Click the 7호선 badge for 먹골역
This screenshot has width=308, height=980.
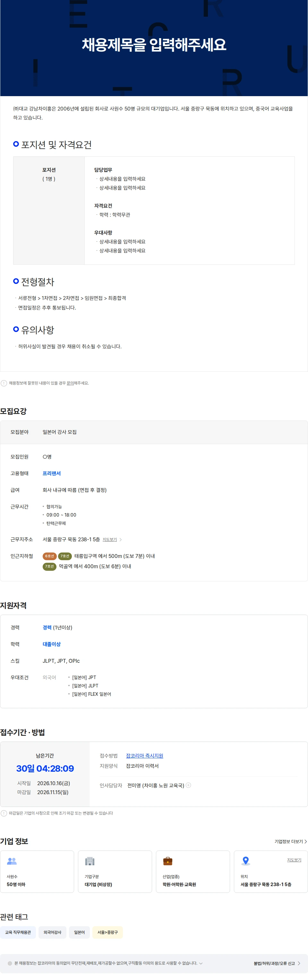[x=49, y=567]
